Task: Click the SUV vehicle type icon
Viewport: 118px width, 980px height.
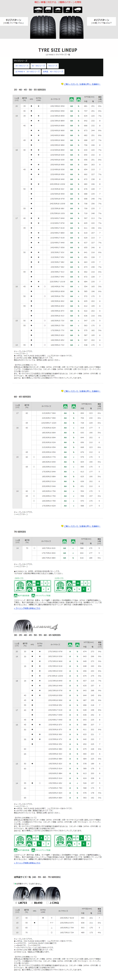Action: point(78,10)
